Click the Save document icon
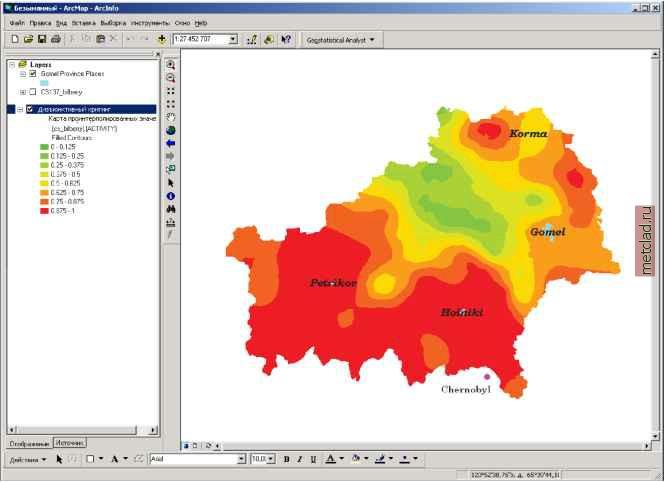Screen dimensions: 664x482 [x=41, y=39]
